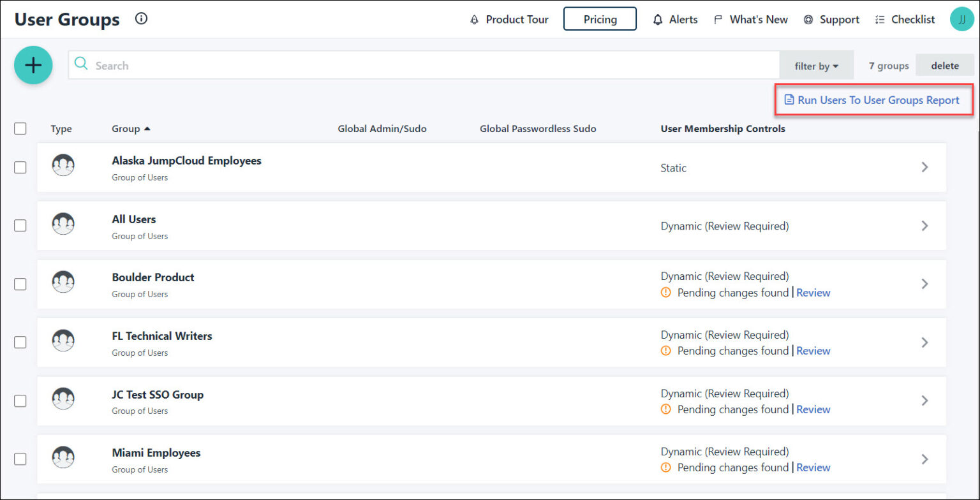Open the Checklist icon in the top bar

pos(879,19)
